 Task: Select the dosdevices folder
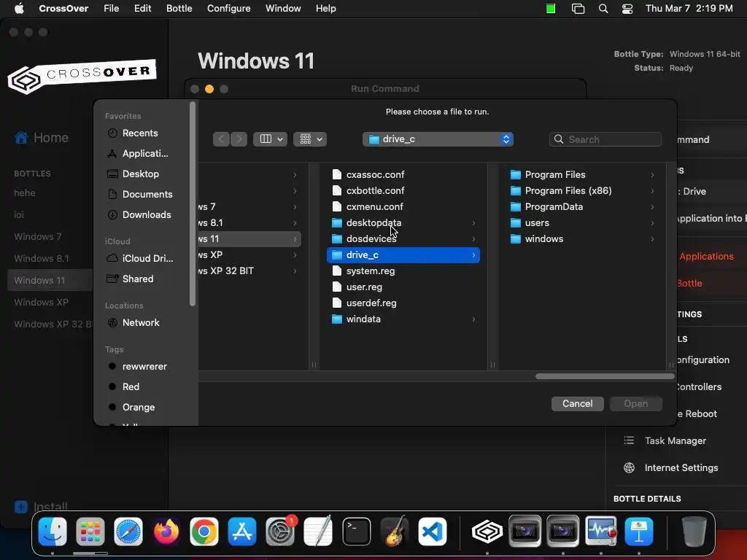(403, 239)
